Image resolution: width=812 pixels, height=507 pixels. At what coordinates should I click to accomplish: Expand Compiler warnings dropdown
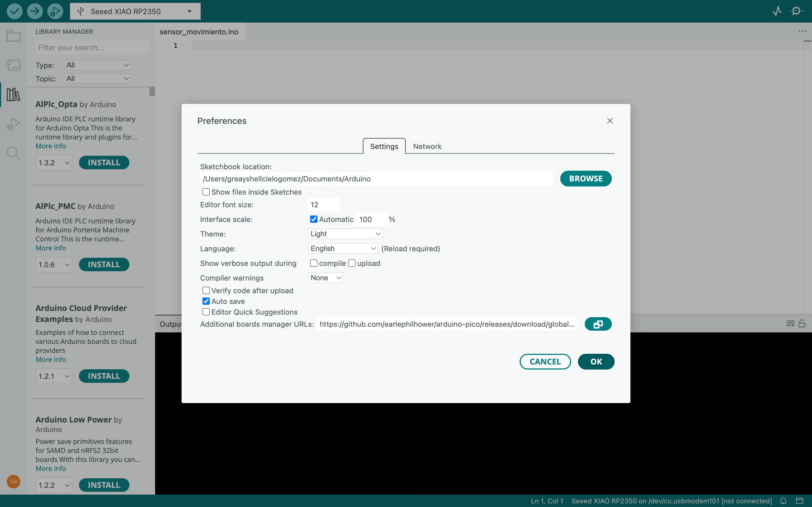click(x=325, y=278)
